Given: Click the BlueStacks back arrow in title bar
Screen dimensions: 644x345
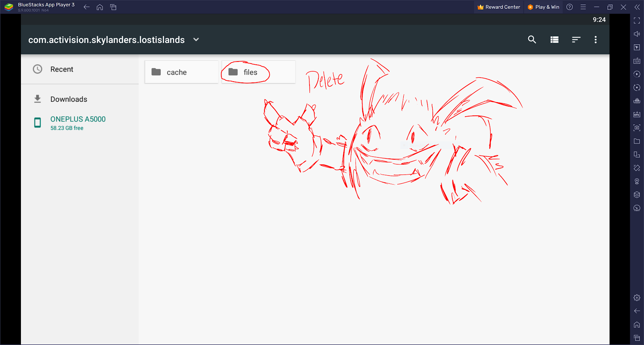Looking at the screenshot, I should coord(87,7).
